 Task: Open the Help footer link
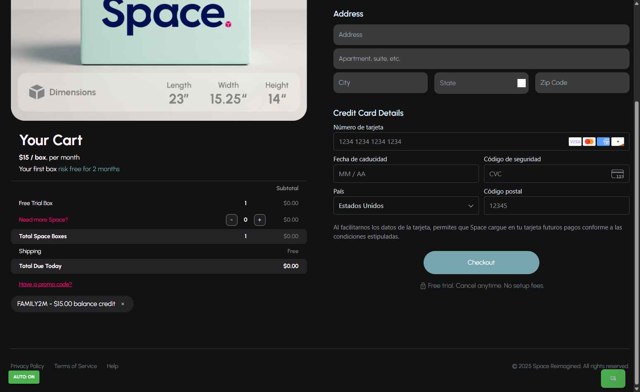click(x=112, y=366)
